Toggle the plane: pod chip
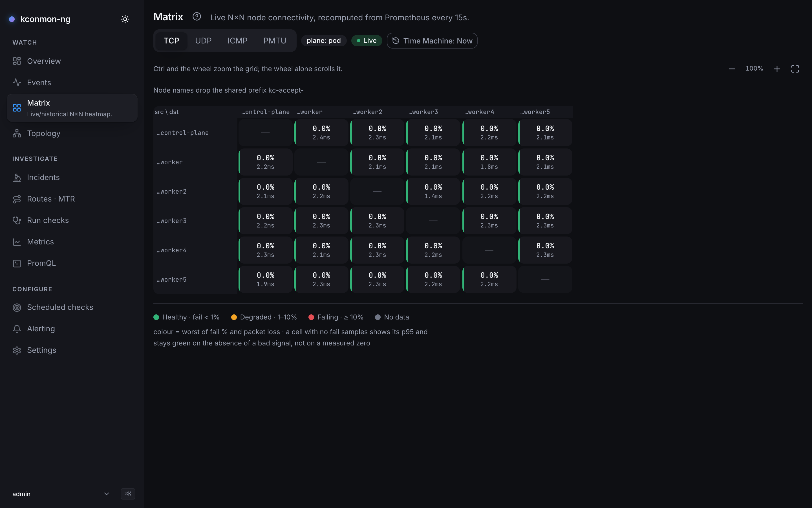812x508 pixels. click(x=323, y=41)
